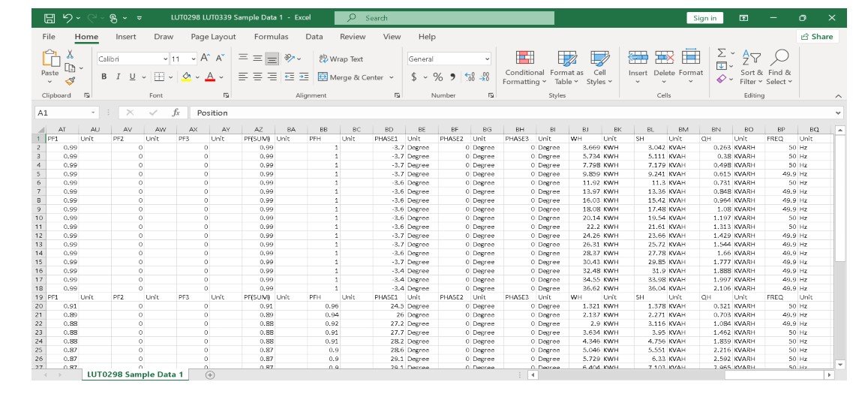Click the Insert Function fx icon
Image resolution: width=868 pixels, height=394 pixels.
tap(176, 113)
